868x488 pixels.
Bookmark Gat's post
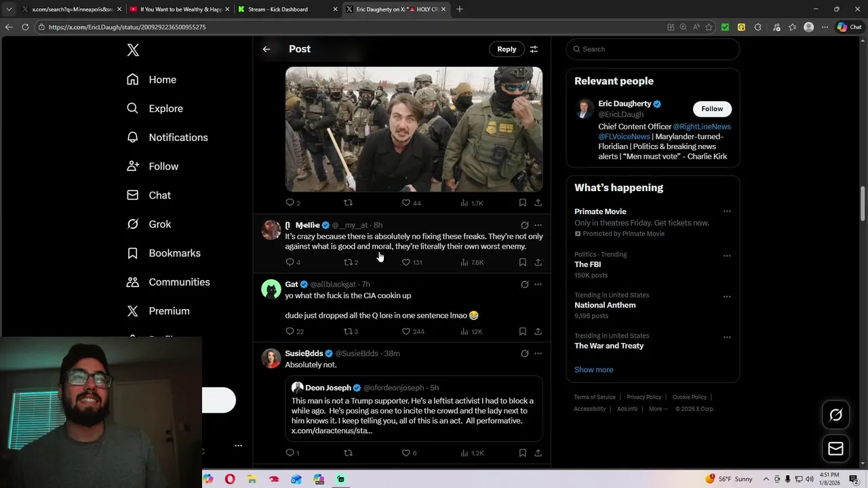tap(522, 331)
